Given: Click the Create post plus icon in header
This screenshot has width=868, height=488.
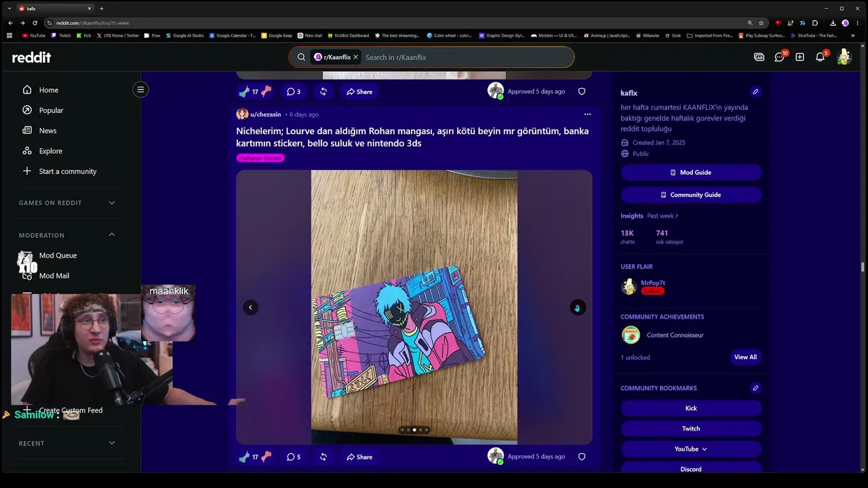Looking at the screenshot, I should [x=800, y=57].
